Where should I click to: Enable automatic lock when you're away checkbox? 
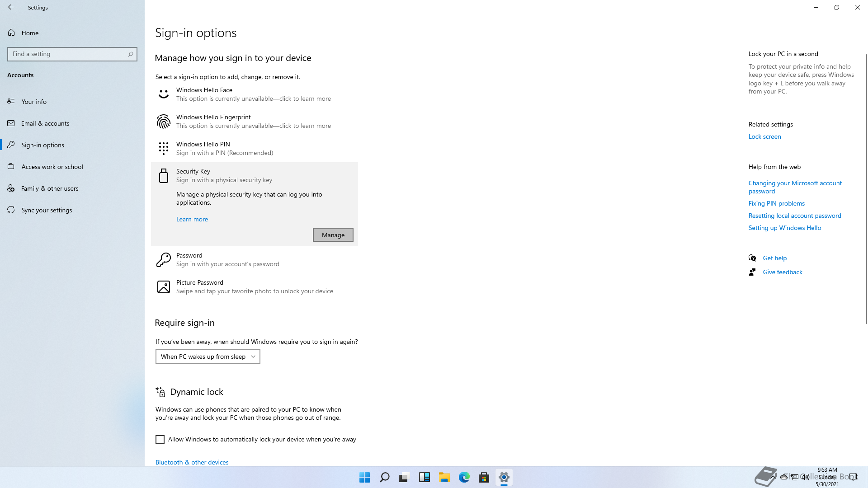[x=160, y=440]
